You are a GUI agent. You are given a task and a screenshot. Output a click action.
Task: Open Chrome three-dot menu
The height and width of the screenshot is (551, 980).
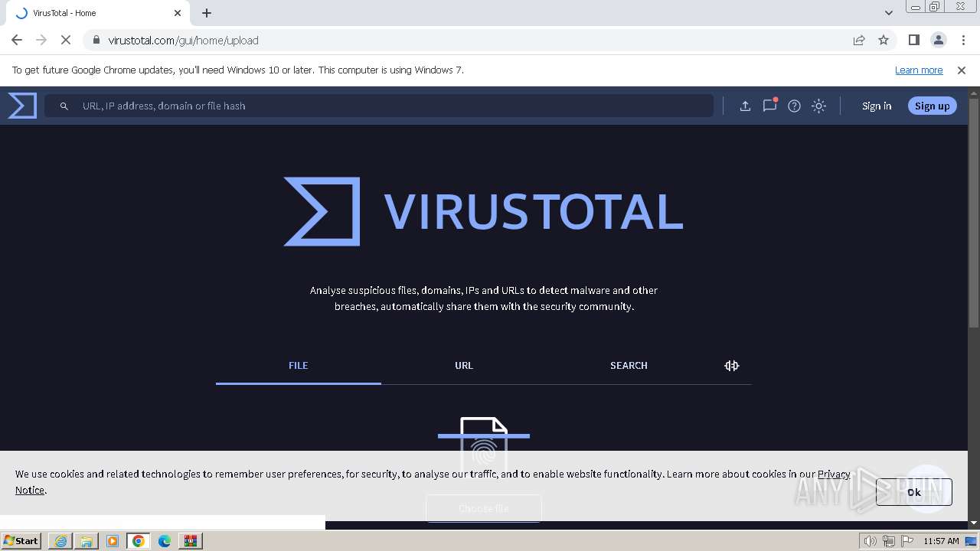coord(963,41)
